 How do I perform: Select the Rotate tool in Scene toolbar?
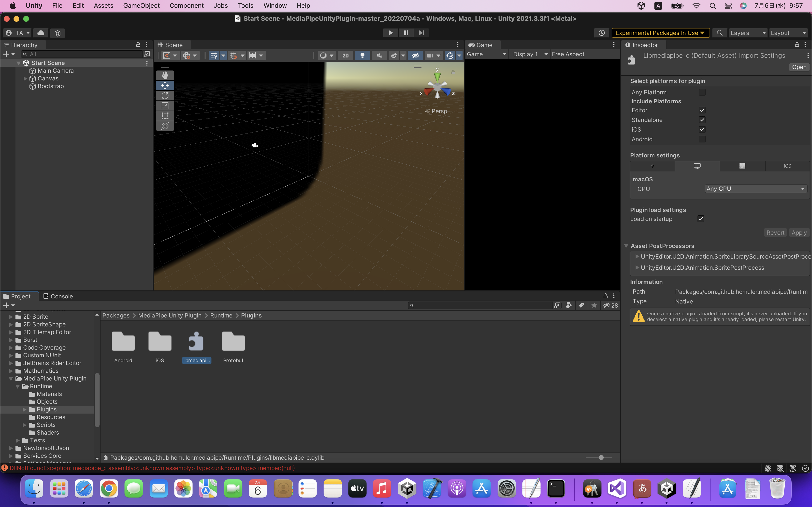tap(165, 96)
